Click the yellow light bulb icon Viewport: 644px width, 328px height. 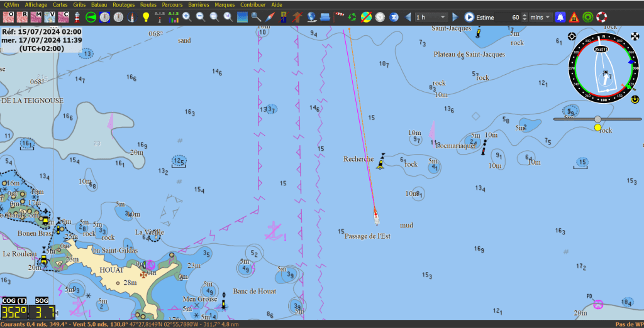point(145,17)
